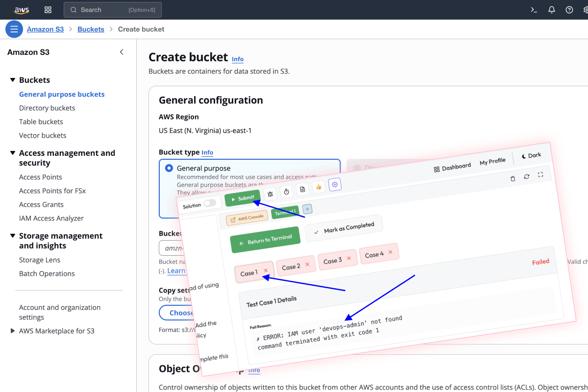Open Table buckets in sidebar
Screen dimensions: 588x392
pyautogui.click(x=41, y=122)
